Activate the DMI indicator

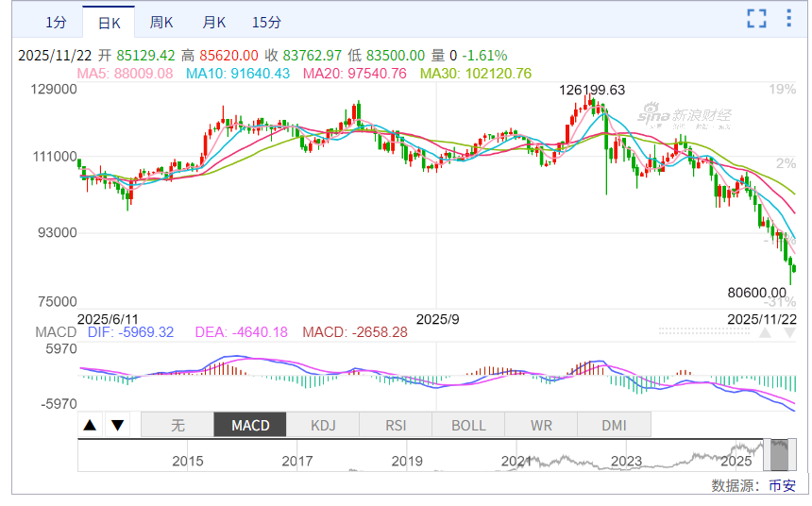click(614, 425)
